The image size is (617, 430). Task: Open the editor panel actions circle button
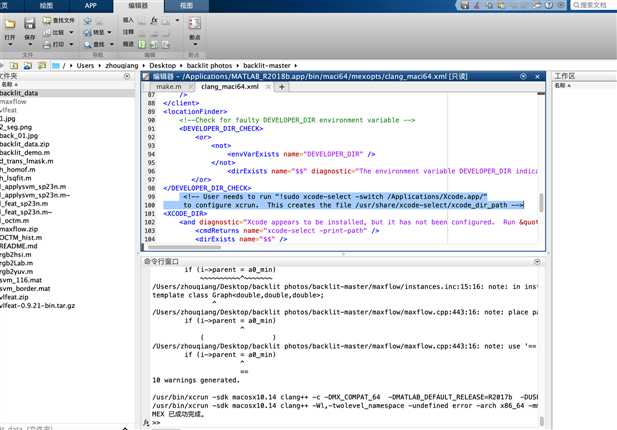523,76
